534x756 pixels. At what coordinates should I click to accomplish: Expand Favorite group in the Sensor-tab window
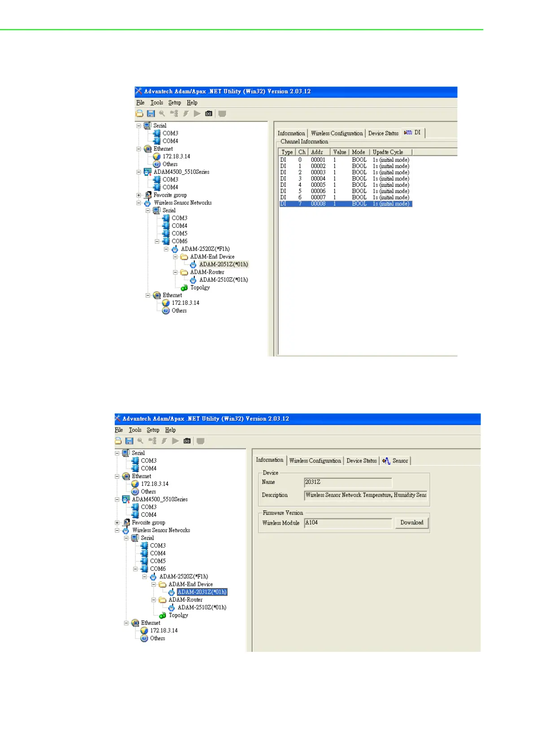click(x=117, y=523)
